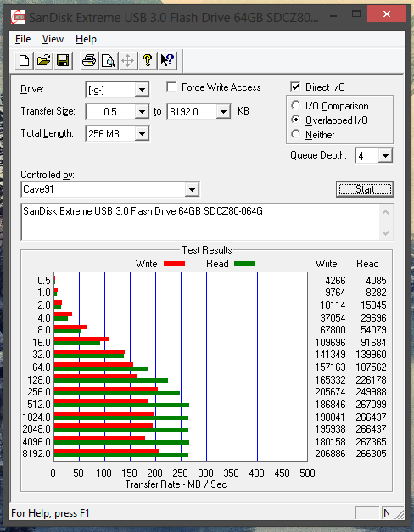Choose the Neither radio option

pos(295,134)
